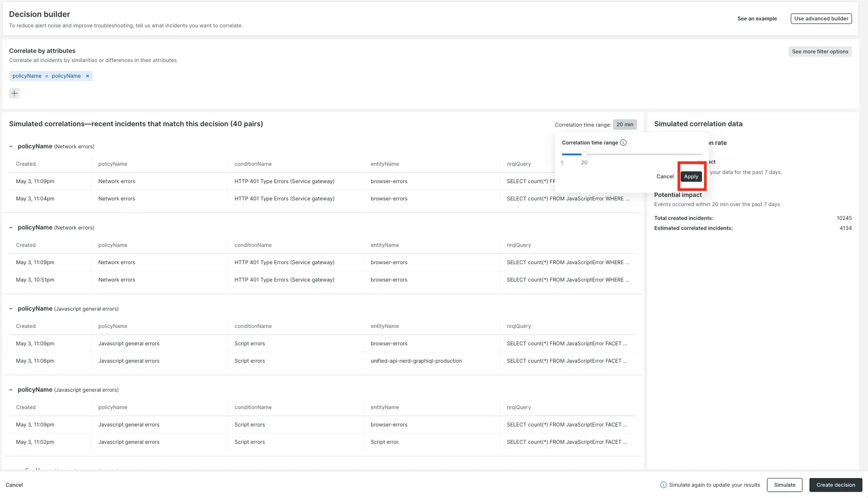This screenshot has height=498, width=868.
Task: Click the Apply button for correlation time range
Action: 691,176
